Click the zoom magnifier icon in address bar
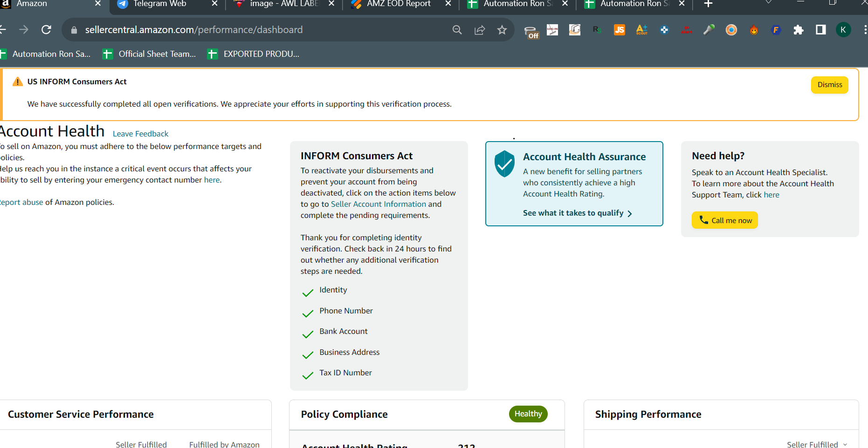This screenshot has width=868, height=448. 457,30
